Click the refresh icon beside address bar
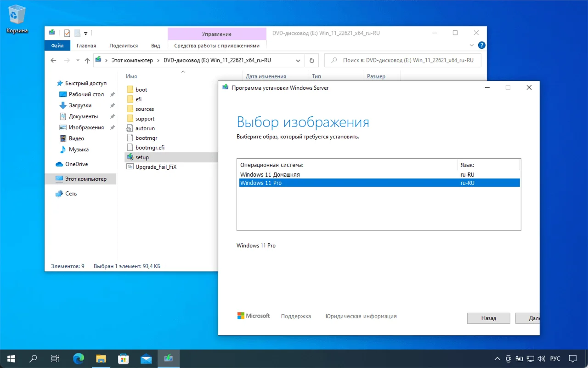The width and height of the screenshot is (588, 368). (312, 60)
